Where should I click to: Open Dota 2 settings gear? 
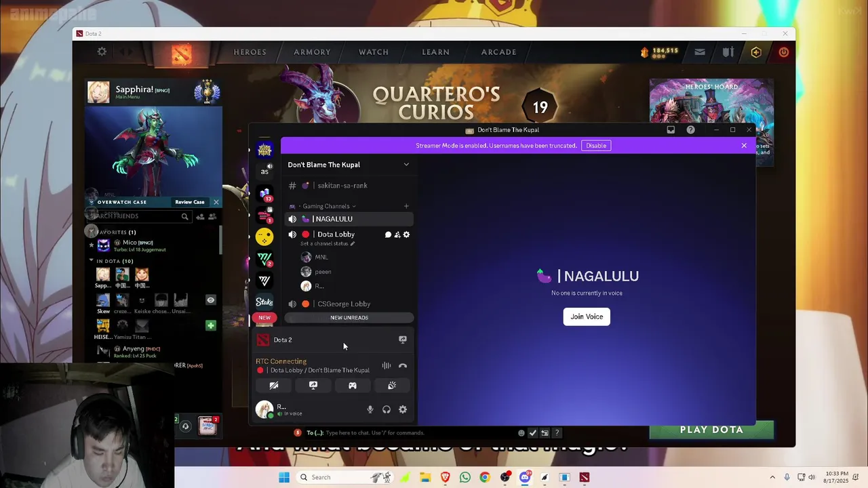[102, 52]
